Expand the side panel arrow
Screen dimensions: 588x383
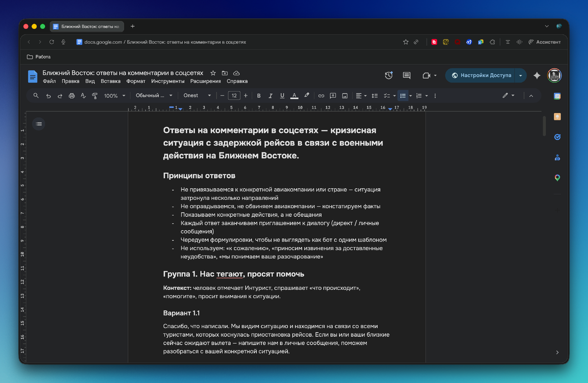pyautogui.click(x=557, y=352)
